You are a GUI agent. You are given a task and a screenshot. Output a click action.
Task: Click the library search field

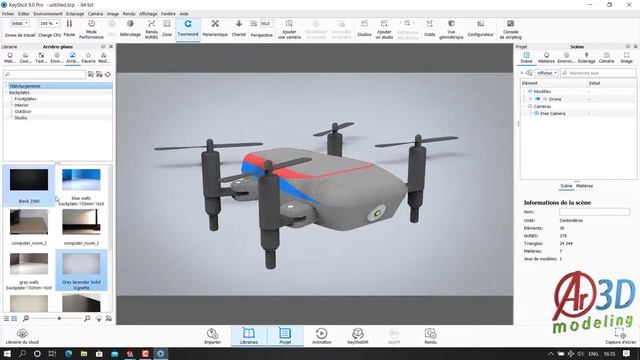44,74
